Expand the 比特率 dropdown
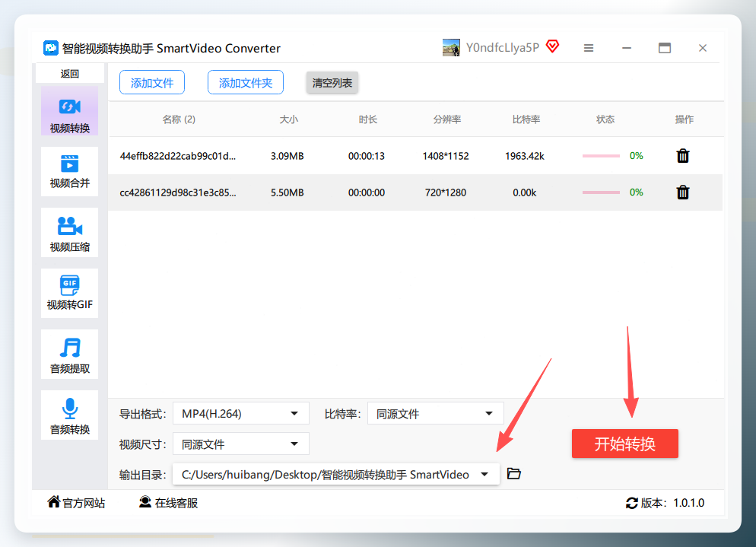 tap(435, 413)
